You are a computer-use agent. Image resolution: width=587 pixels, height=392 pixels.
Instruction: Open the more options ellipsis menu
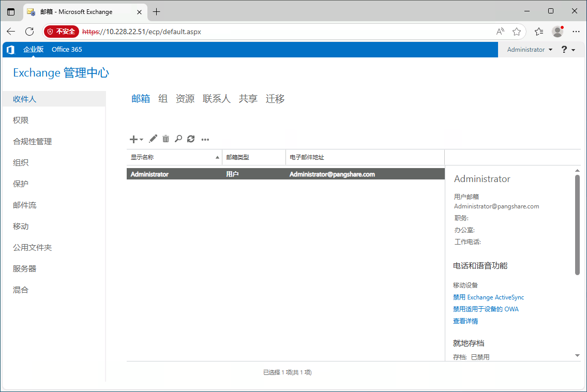(205, 139)
